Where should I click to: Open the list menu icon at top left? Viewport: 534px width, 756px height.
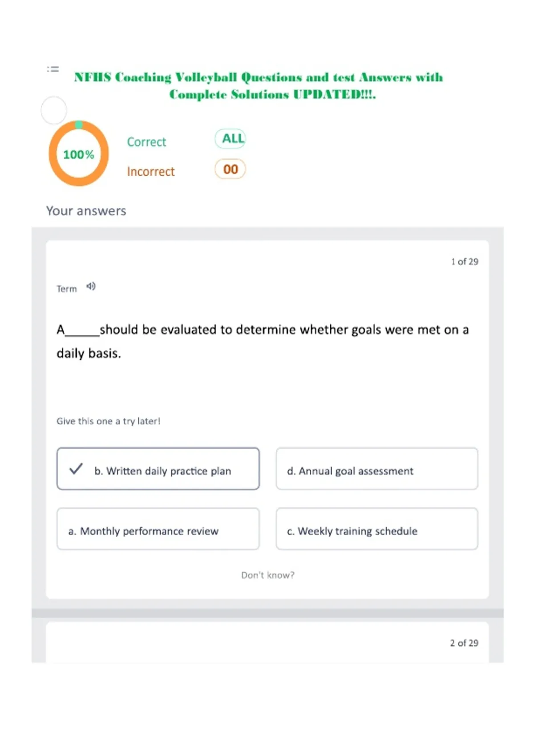click(x=53, y=69)
